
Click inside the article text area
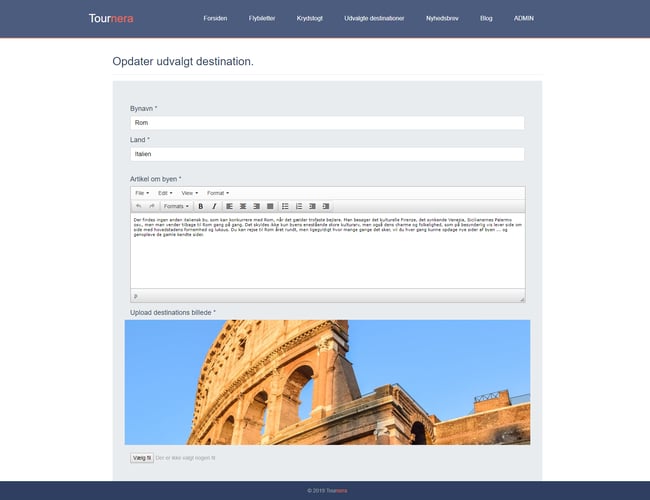click(x=327, y=251)
